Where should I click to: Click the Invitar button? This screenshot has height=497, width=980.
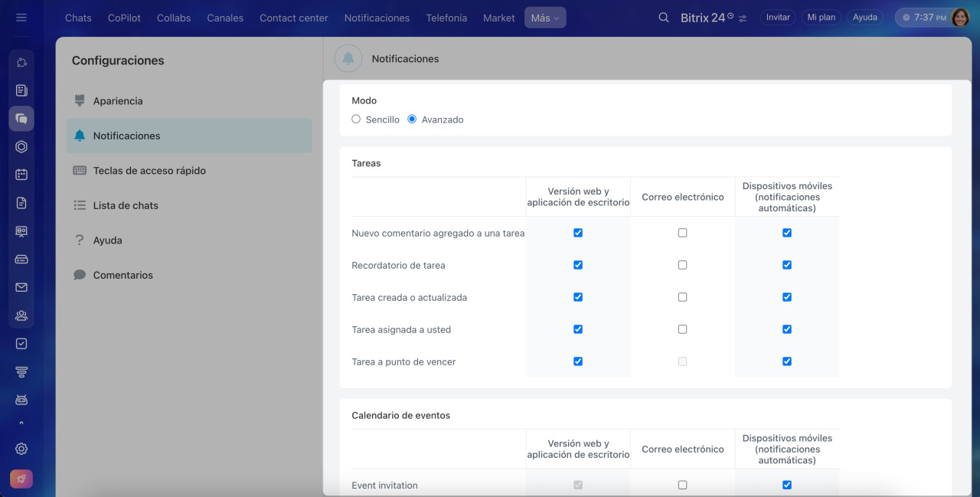click(x=778, y=18)
